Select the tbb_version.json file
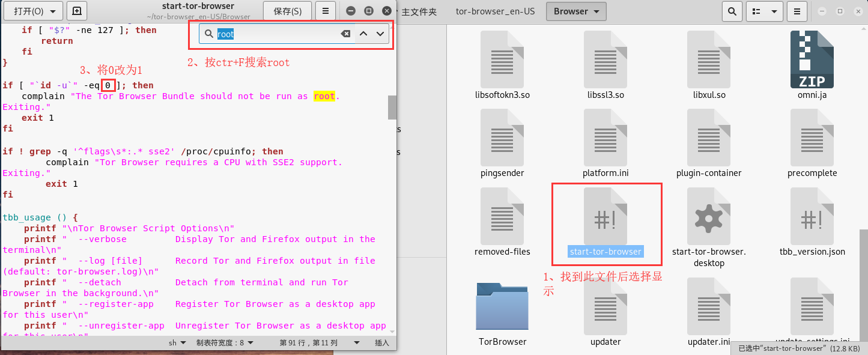This screenshot has height=355, width=868. pos(812,216)
